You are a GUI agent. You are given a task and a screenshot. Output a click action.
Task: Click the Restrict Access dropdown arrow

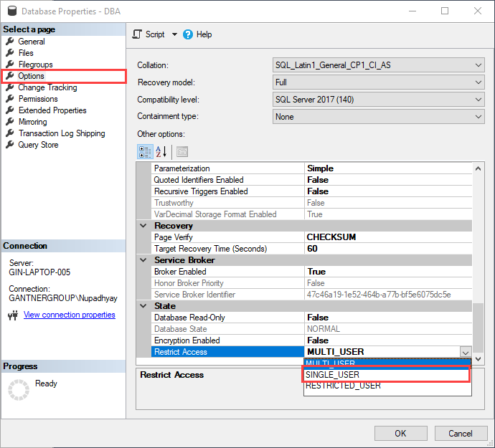point(466,352)
